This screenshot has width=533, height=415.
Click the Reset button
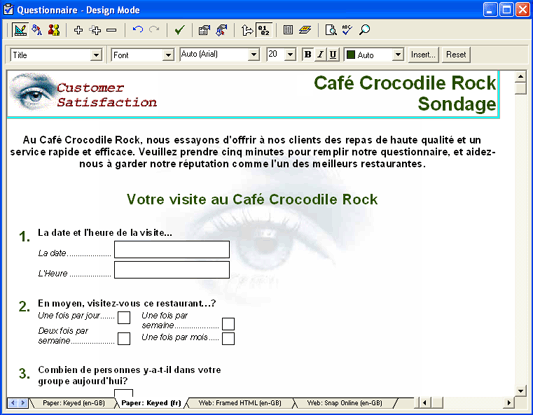[x=456, y=55]
